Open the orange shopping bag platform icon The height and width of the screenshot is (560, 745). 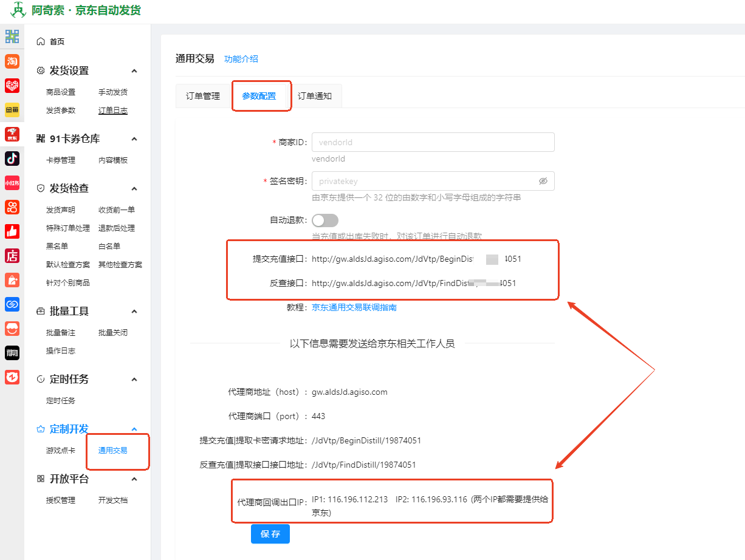tap(12, 279)
